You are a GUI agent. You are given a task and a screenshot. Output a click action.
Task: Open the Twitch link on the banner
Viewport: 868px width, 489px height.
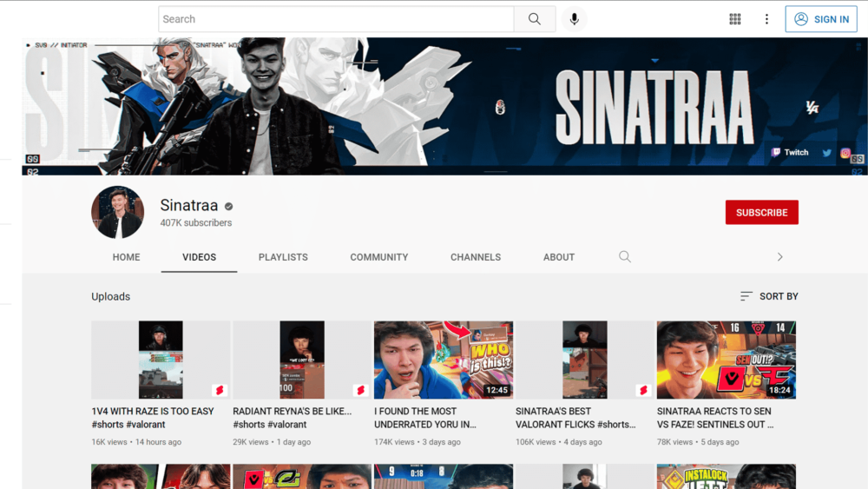[790, 152]
